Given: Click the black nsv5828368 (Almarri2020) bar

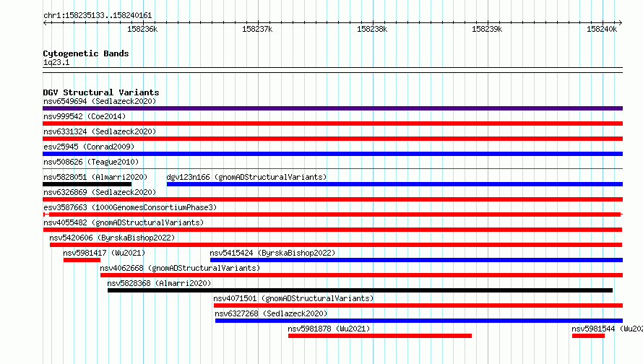Looking at the screenshot, I should tap(360, 290).
